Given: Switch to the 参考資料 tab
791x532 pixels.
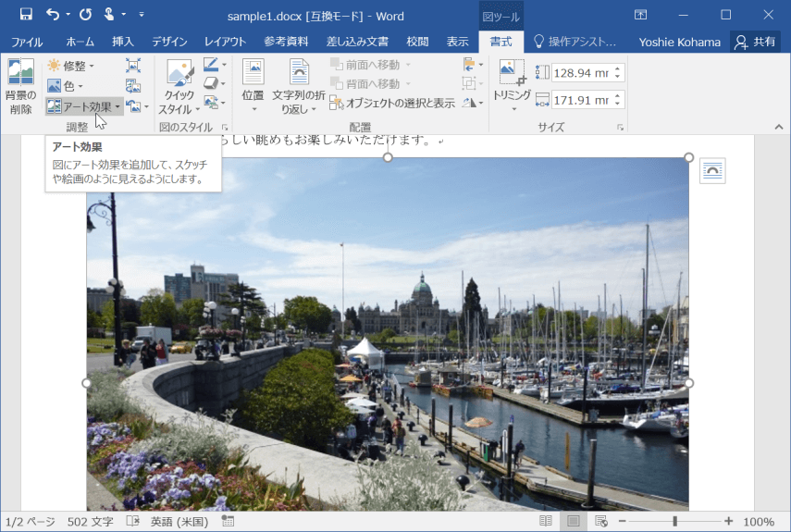Looking at the screenshot, I should pyautogui.click(x=286, y=42).
